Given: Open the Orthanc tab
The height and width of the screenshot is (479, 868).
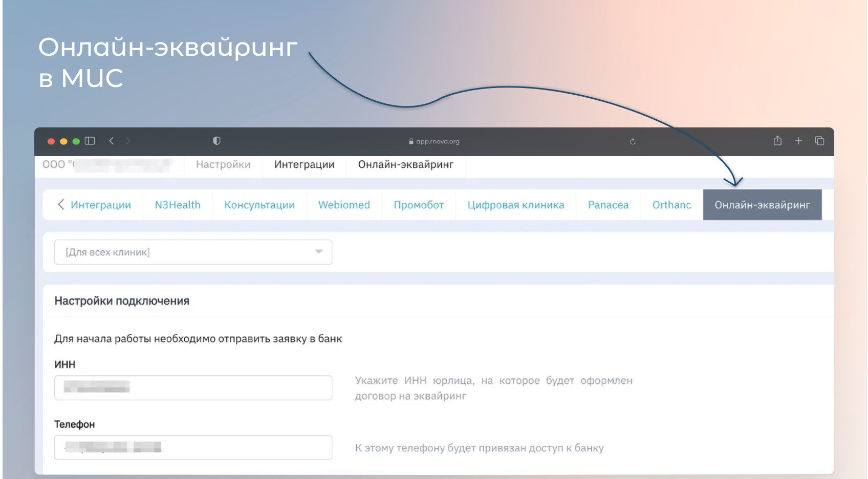Looking at the screenshot, I should coord(671,205).
